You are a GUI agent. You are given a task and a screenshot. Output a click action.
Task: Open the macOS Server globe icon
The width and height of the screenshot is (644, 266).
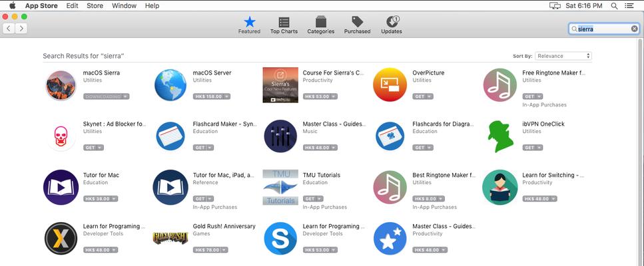[170, 85]
